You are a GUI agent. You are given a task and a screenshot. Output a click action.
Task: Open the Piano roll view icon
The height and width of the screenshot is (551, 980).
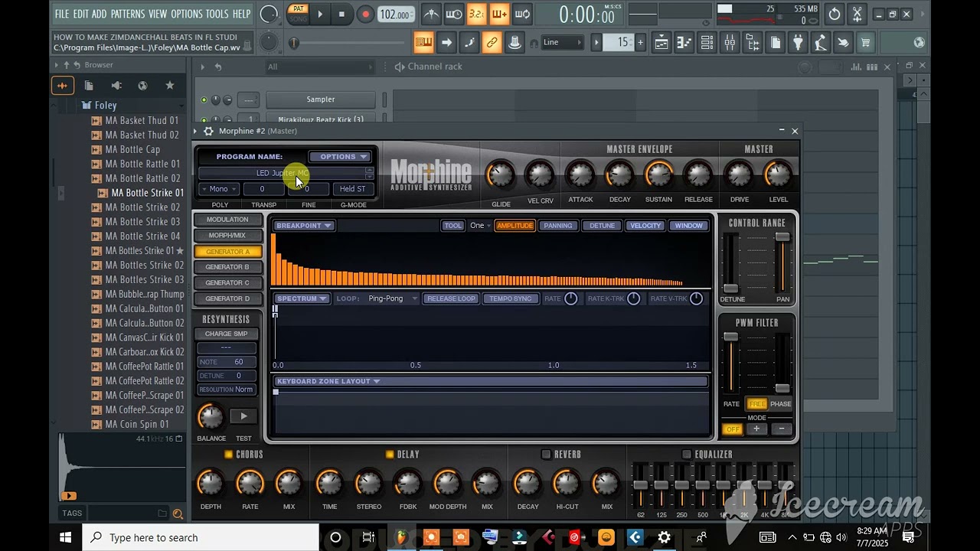click(684, 43)
